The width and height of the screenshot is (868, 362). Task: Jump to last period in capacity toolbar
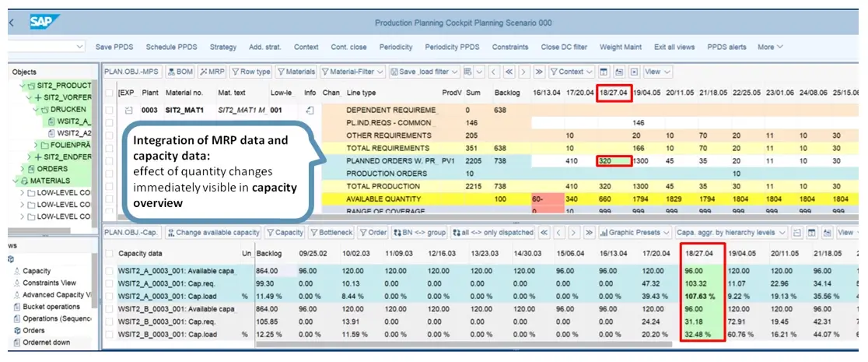tap(589, 232)
